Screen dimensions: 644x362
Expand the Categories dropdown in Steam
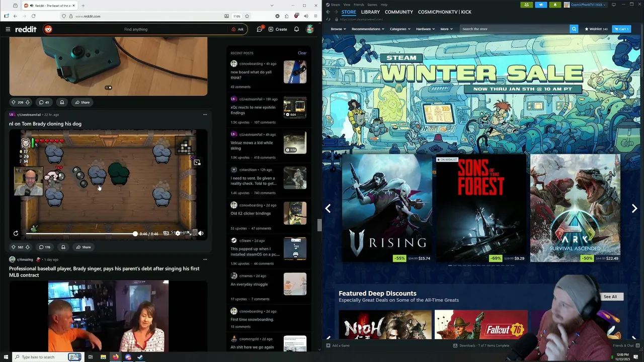click(x=400, y=29)
